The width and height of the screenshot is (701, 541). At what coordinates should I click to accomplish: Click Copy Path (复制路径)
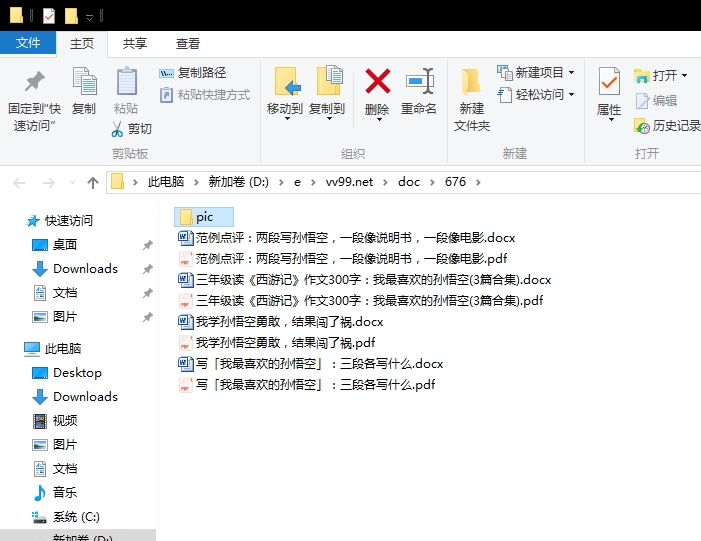[x=193, y=73]
